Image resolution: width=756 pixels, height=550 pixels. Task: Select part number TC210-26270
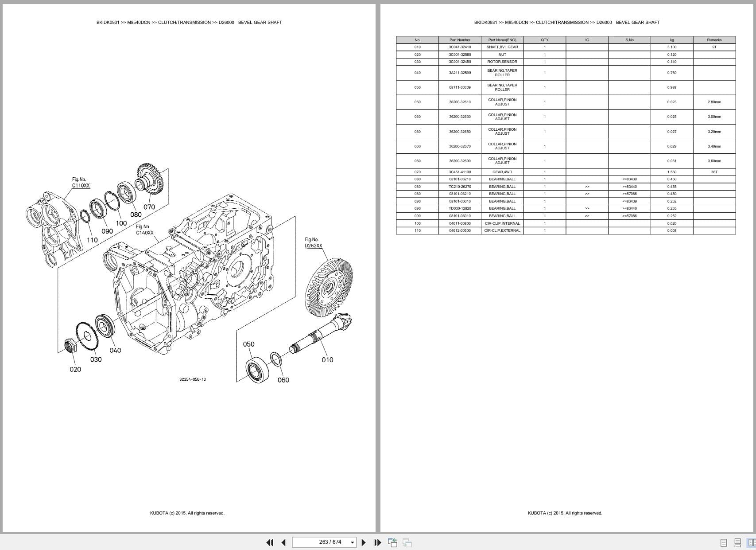460,187
